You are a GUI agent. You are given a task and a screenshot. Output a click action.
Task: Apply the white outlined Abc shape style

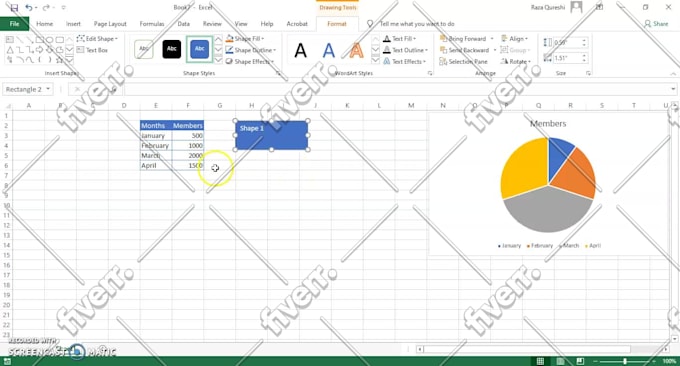click(144, 49)
